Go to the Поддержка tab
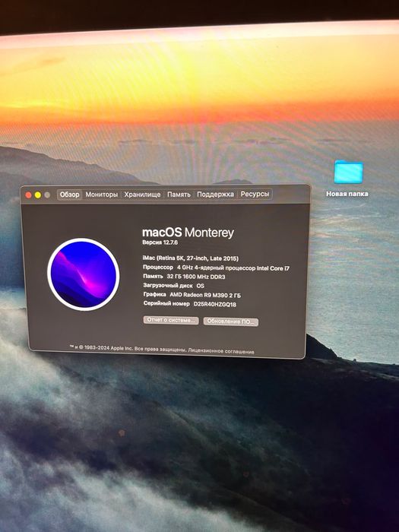399x532 pixels. 215,195
